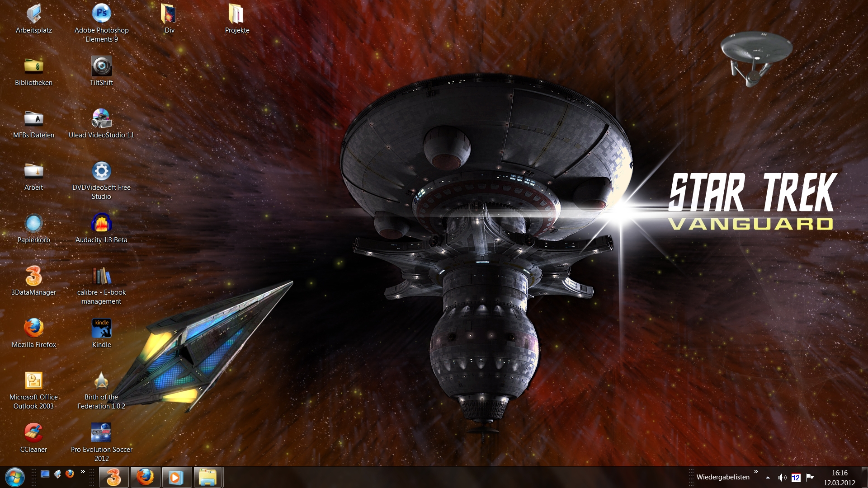868x488 pixels.
Task: Select calibre E-book management icon
Action: tap(101, 276)
